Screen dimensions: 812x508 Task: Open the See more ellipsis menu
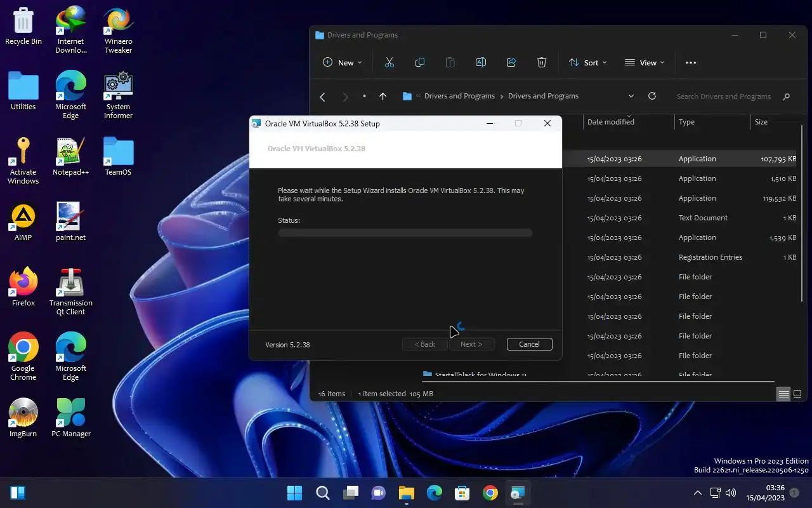click(691, 62)
